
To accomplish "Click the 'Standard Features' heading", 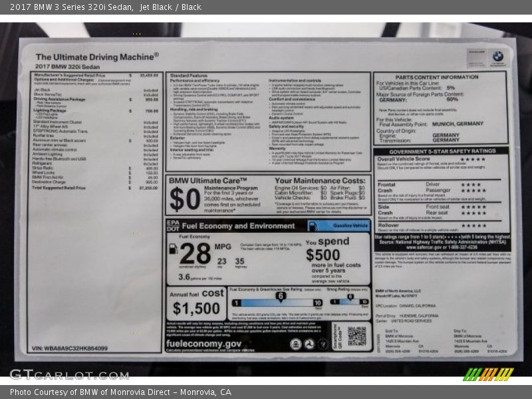I will point(189,76).
